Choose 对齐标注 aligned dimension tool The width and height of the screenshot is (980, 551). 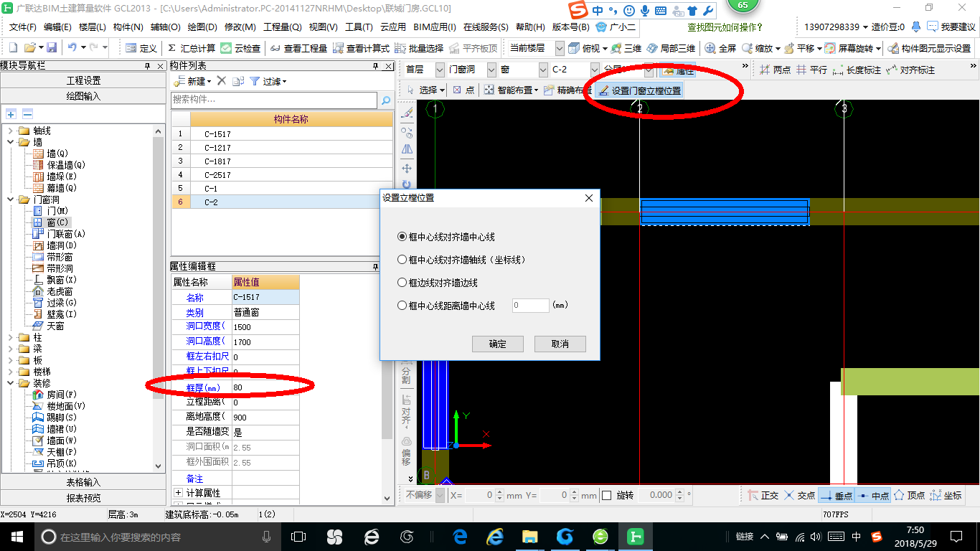911,70
